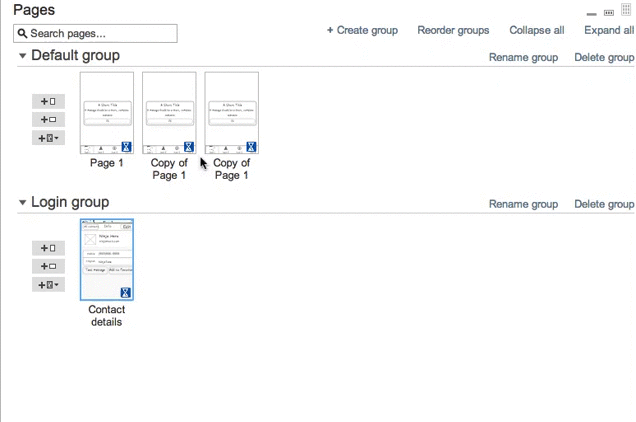Select the Page 1 thumbnail
The image size is (636, 422).
point(107,112)
